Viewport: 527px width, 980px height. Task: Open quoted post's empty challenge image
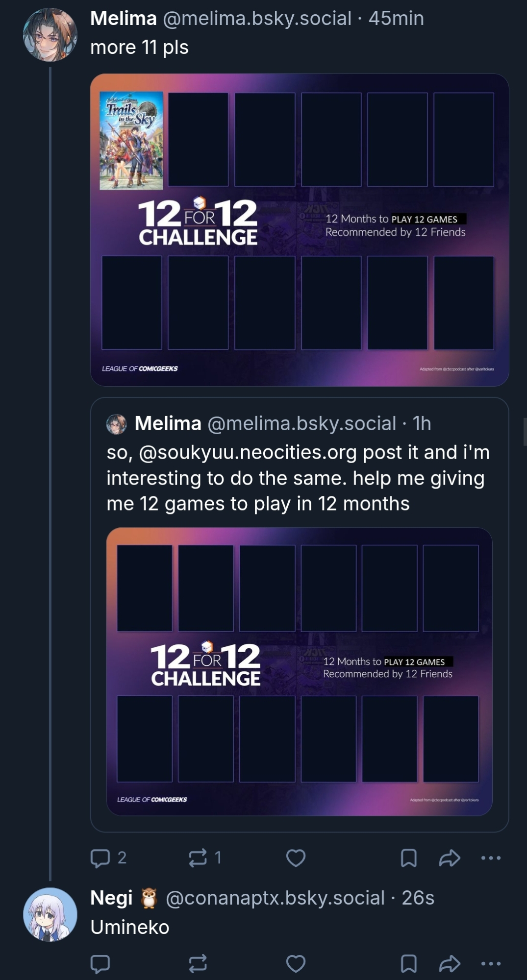[x=299, y=671]
